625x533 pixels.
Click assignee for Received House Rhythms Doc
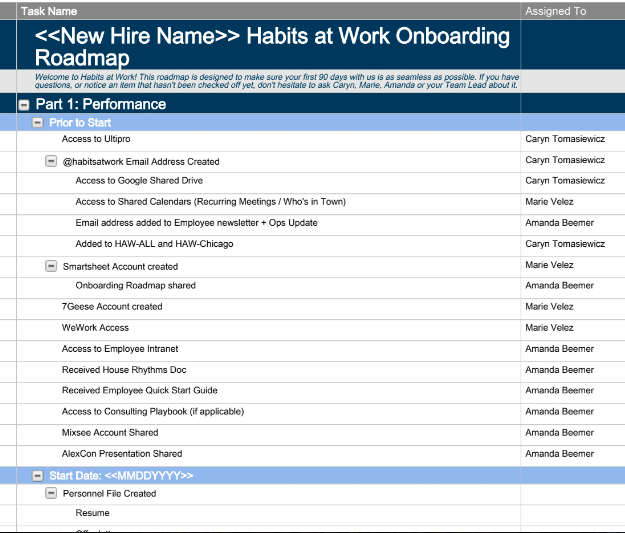560,370
